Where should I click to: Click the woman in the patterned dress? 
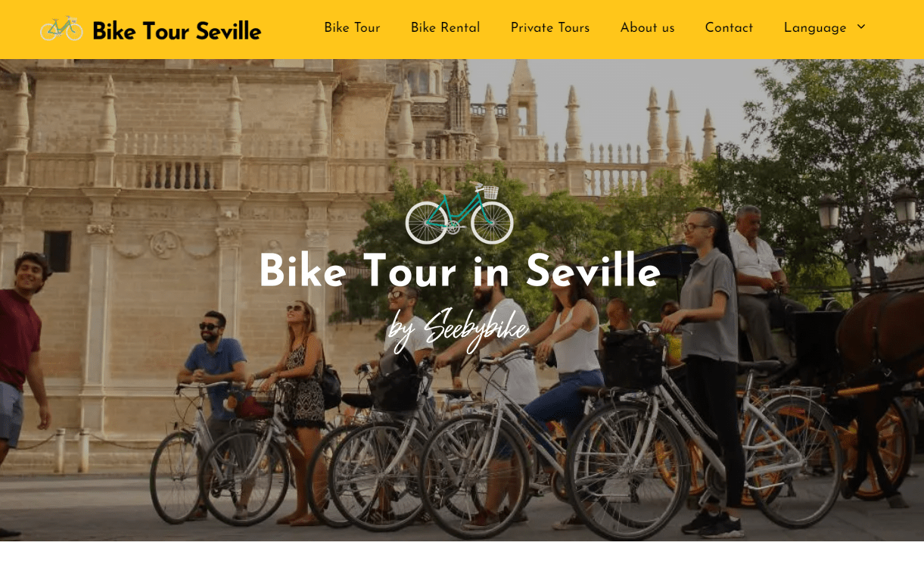click(x=301, y=379)
